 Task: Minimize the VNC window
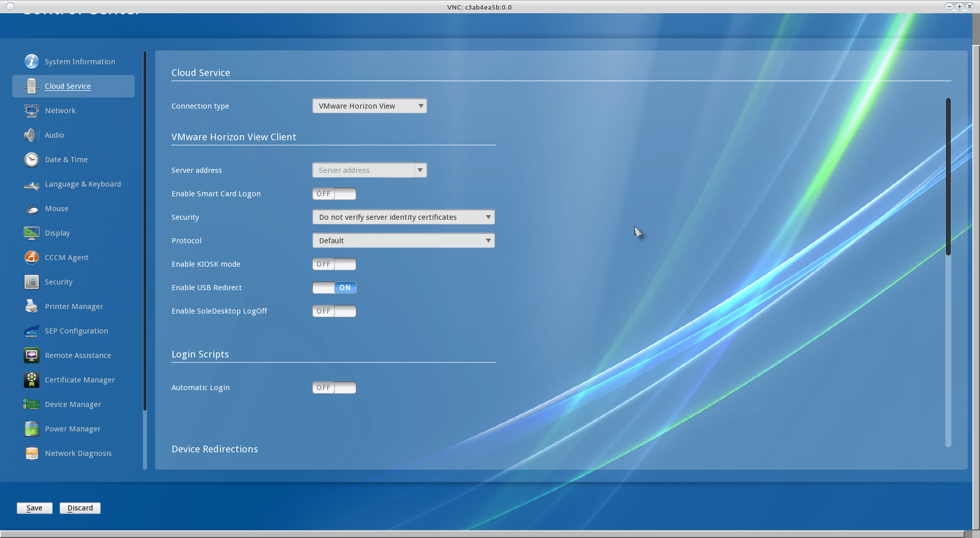(x=949, y=7)
